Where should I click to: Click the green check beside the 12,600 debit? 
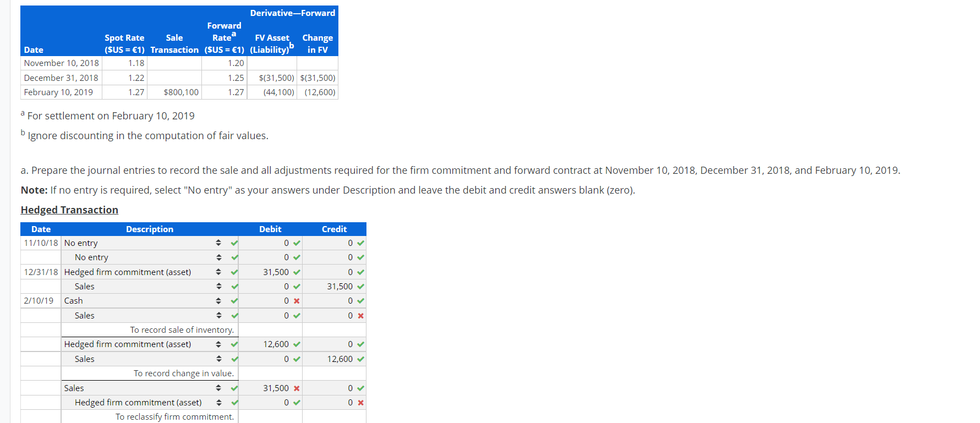point(297,344)
